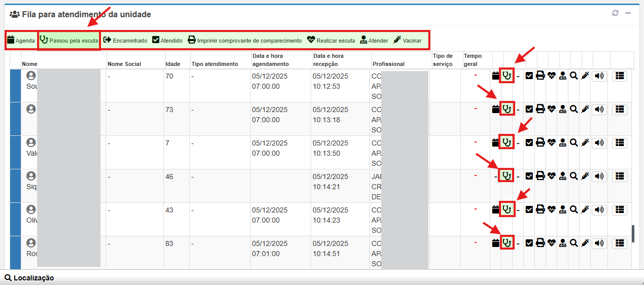Viewport: 644px width, 285px height.
Task: Click syringe Vacinar icon for 70-year-old patient
Action: point(585,76)
